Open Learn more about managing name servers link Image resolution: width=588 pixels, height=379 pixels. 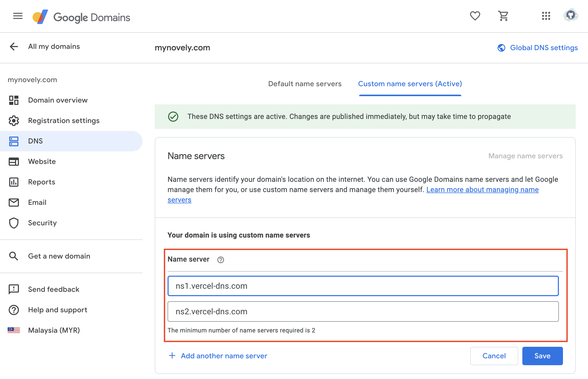pyautogui.click(x=482, y=190)
